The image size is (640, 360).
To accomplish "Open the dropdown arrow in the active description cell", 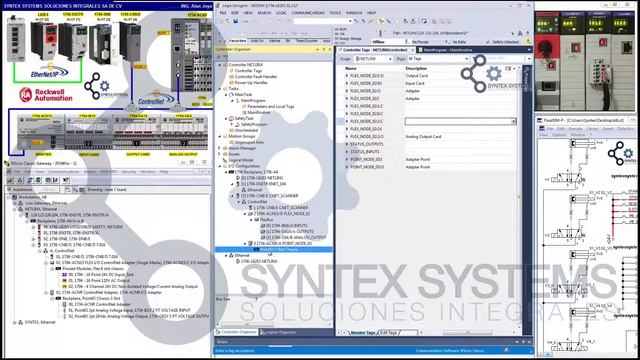I will pos(513,122).
